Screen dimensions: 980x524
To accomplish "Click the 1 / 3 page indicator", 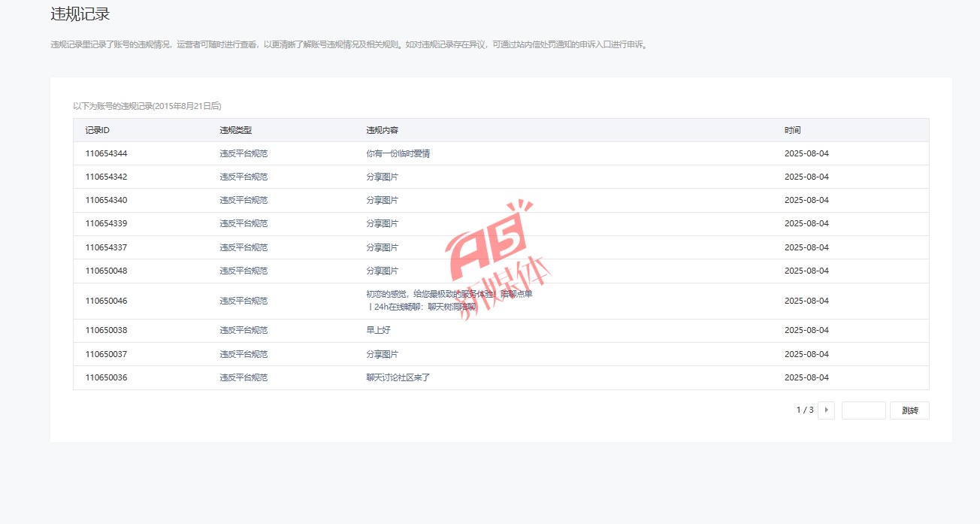I will (x=804, y=410).
